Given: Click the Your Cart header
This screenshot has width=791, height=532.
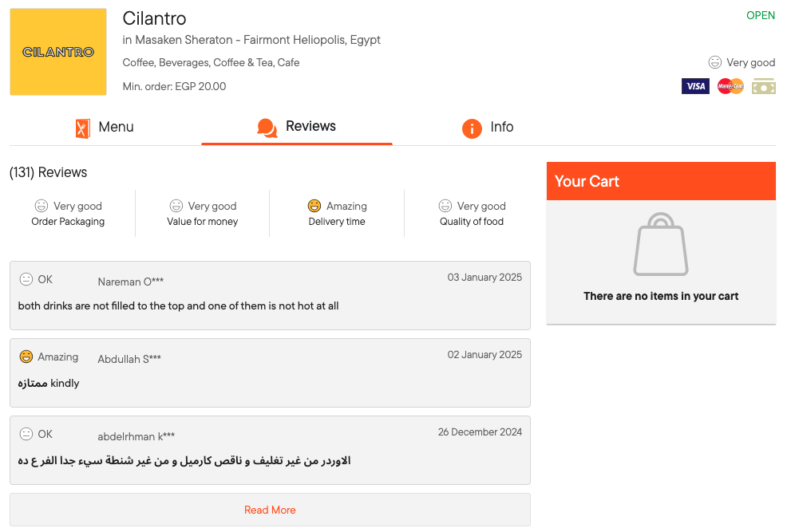Looking at the screenshot, I should [x=661, y=181].
